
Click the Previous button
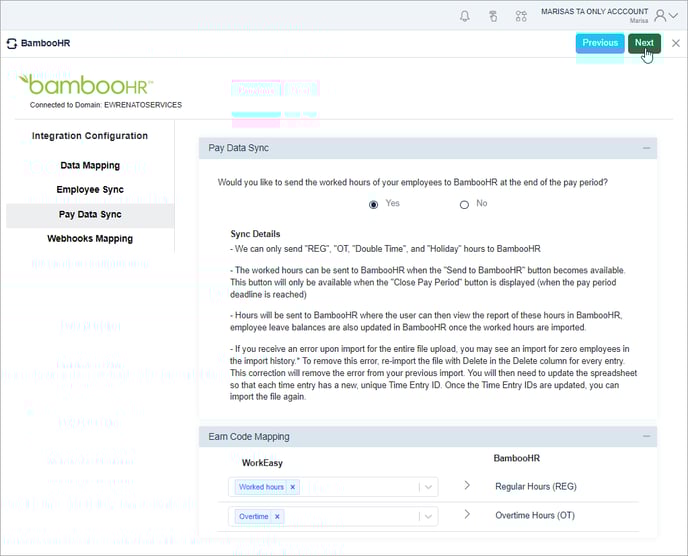(x=600, y=43)
